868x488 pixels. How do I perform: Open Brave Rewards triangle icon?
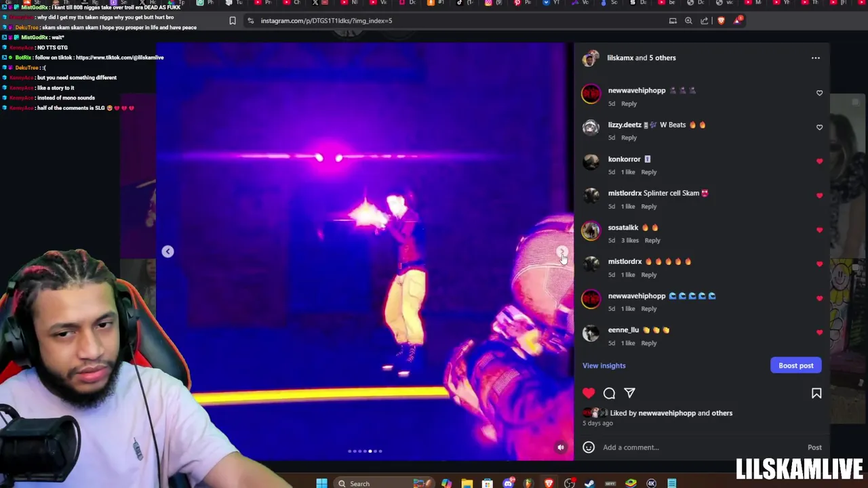[738, 20]
